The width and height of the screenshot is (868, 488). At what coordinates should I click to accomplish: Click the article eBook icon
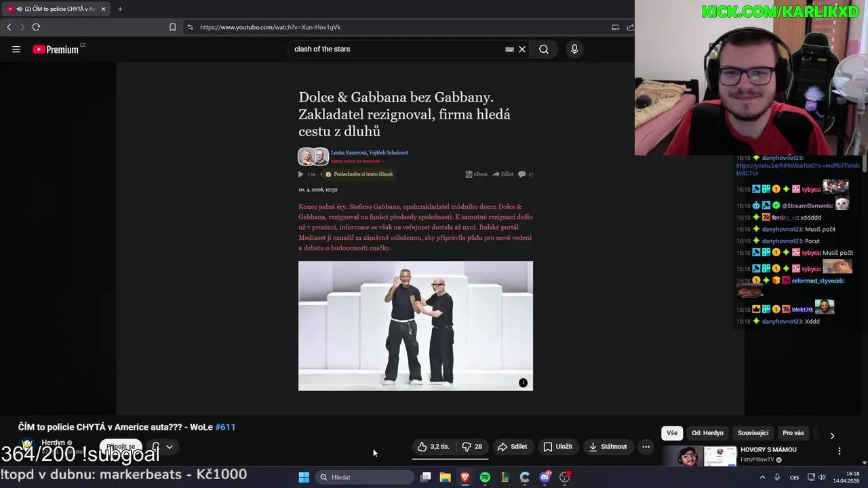coord(469,174)
